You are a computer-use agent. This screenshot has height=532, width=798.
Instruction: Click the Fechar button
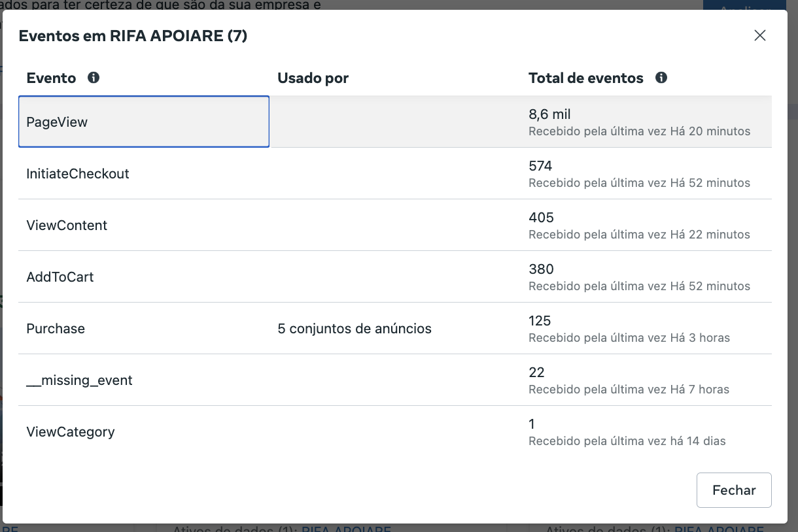(x=734, y=490)
